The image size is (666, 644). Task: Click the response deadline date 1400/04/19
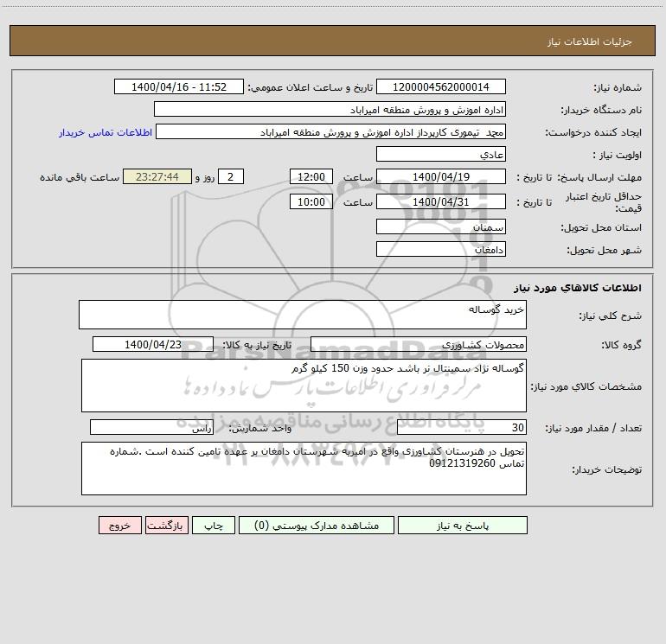click(441, 176)
